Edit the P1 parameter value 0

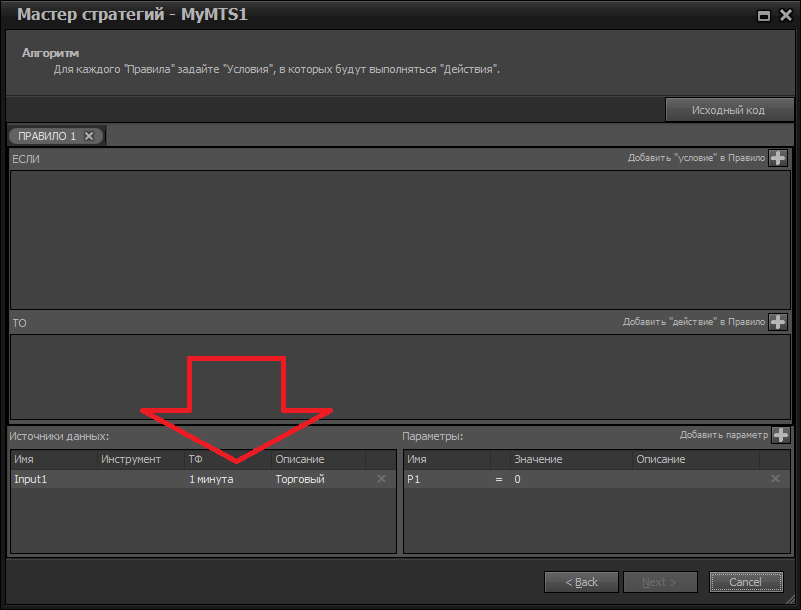point(570,480)
